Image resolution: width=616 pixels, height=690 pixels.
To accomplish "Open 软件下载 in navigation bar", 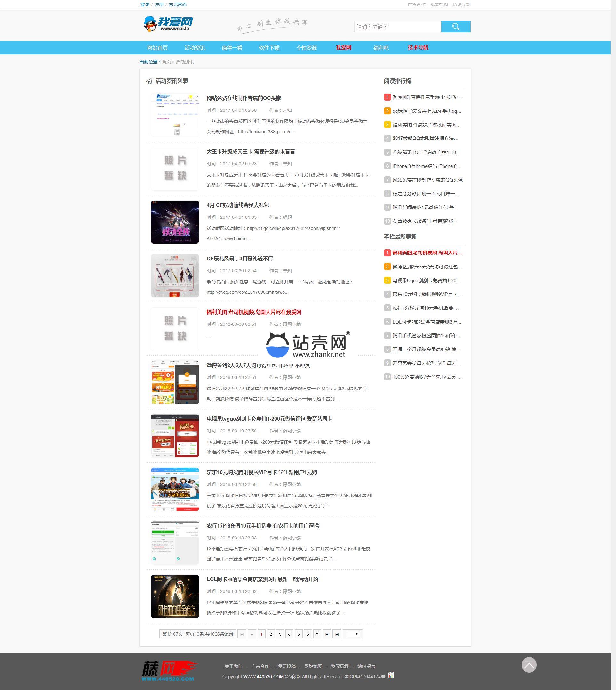I will pyautogui.click(x=269, y=48).
